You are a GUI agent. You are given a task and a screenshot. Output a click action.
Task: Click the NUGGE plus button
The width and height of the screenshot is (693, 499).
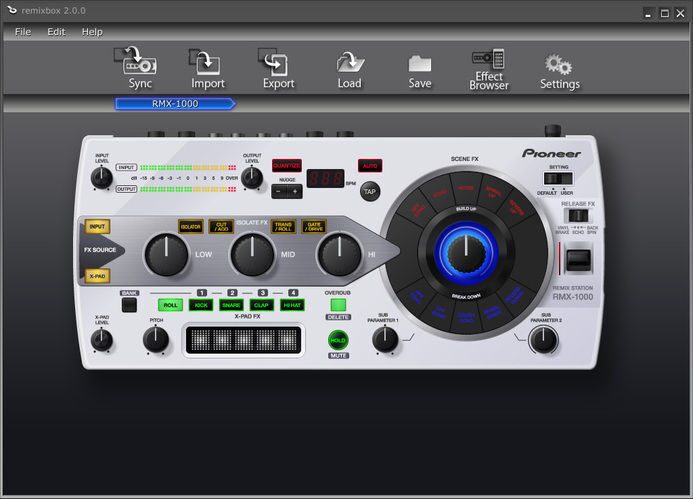(295, 190)
